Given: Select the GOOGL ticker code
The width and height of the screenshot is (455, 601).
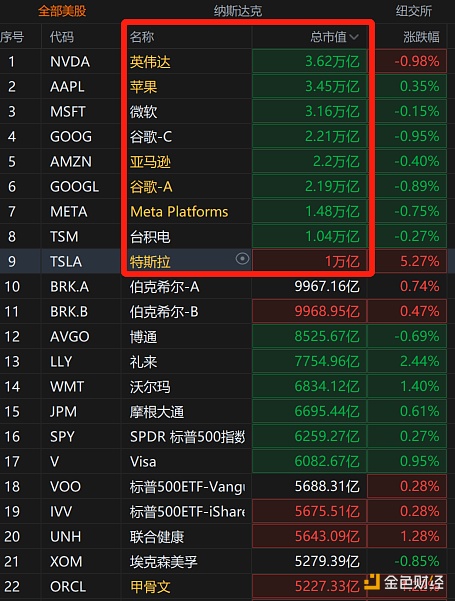Looking at the screenshot, I should pos(74,187).
